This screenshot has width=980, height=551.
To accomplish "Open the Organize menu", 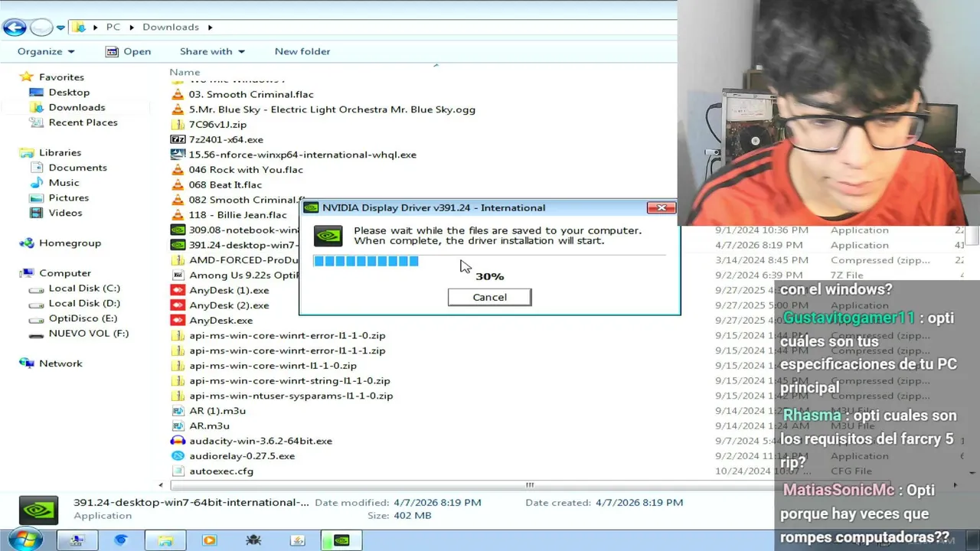I will tap(46, 51).
